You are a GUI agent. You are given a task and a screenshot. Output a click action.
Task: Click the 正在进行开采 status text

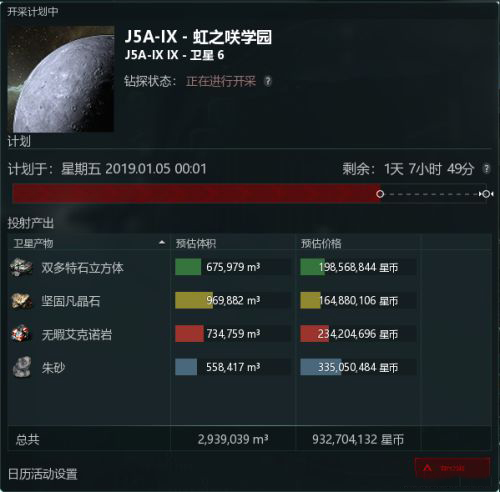[x=221, y=81]
